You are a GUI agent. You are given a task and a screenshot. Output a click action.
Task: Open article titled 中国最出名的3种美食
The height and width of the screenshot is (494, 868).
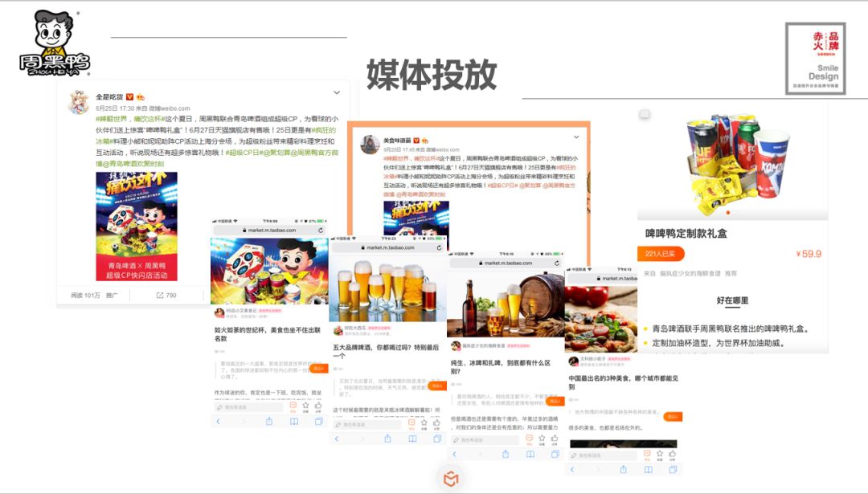click(624, 382)
